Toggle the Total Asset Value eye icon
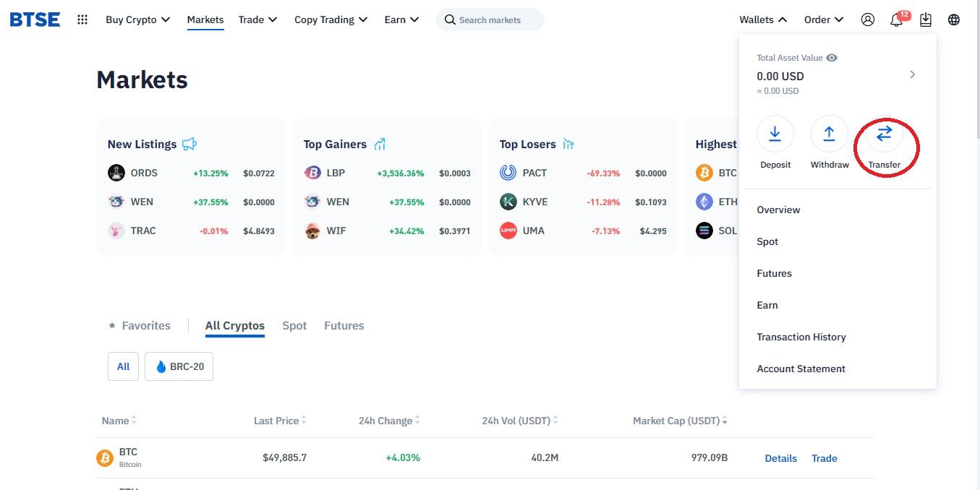 (832, 58)
